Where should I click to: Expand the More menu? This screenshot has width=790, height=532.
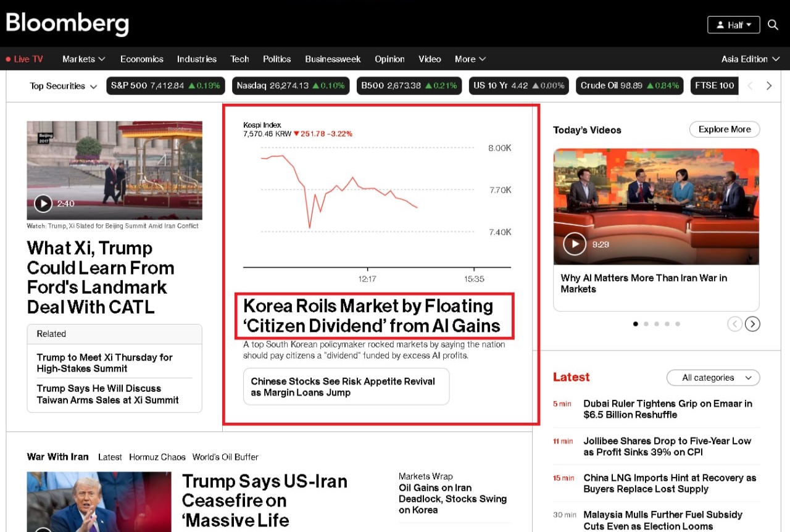tap(470, 59)
